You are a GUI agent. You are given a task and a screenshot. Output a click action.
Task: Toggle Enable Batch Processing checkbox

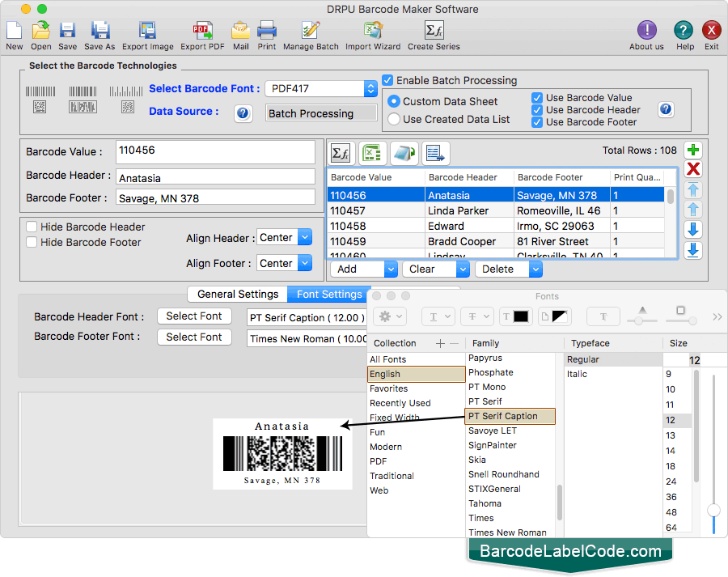(387, 80)
